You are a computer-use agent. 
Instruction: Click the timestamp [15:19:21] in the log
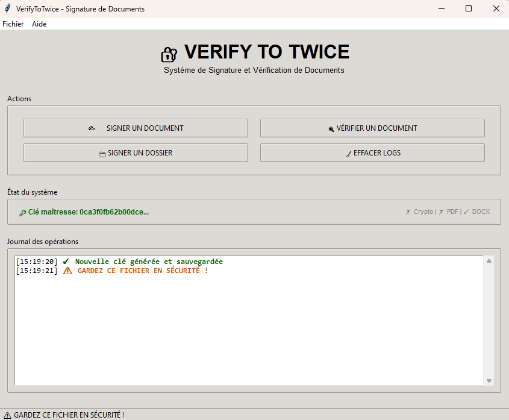(37, 271)
